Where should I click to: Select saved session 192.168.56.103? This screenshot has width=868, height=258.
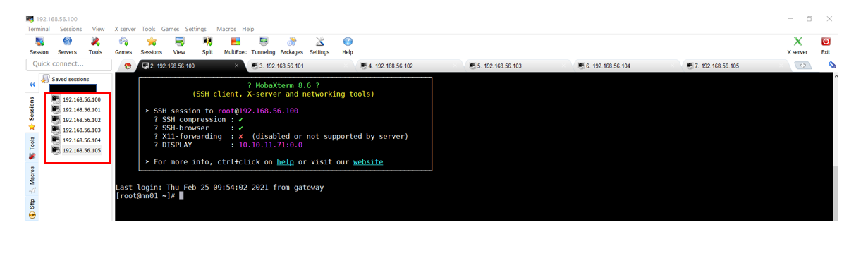(x=76, y=130)
